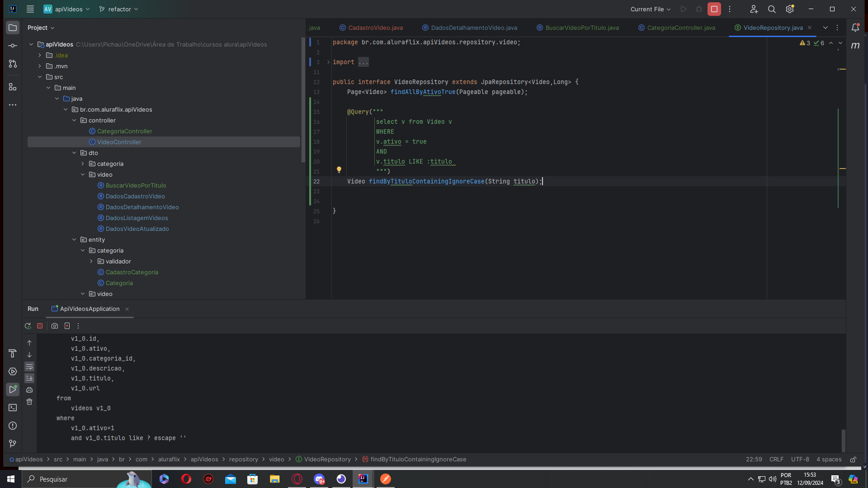868x488 pixels.
Task: Open the refactor branch dropdown
Action: pyautogui.click(x=119, y=9)
